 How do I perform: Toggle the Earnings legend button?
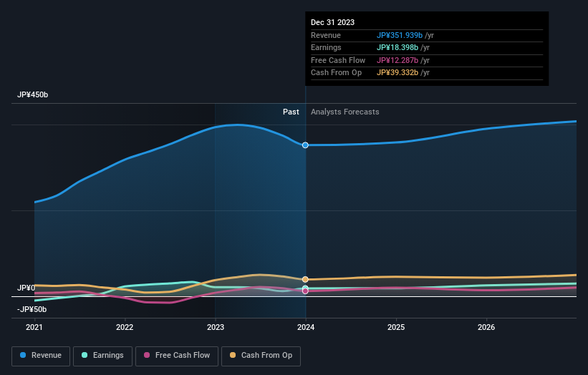pyautogui.click(x=102, y=356)
